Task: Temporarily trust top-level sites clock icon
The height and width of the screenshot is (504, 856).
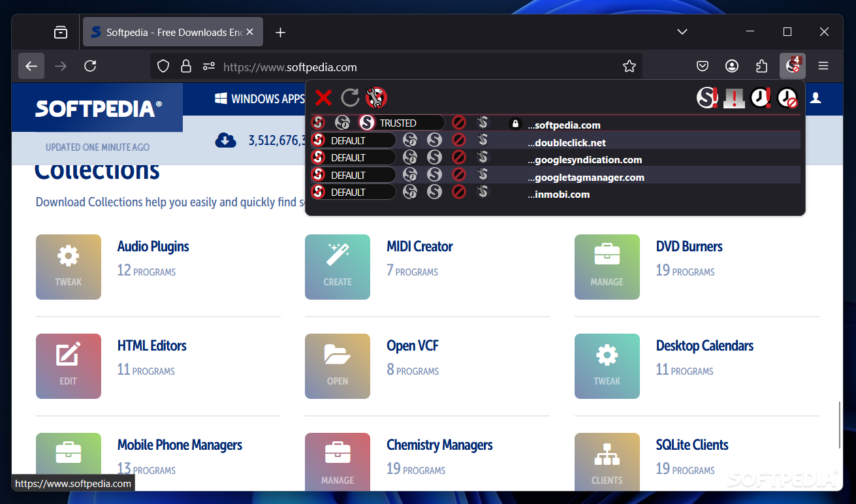Action: click(761, 98)
